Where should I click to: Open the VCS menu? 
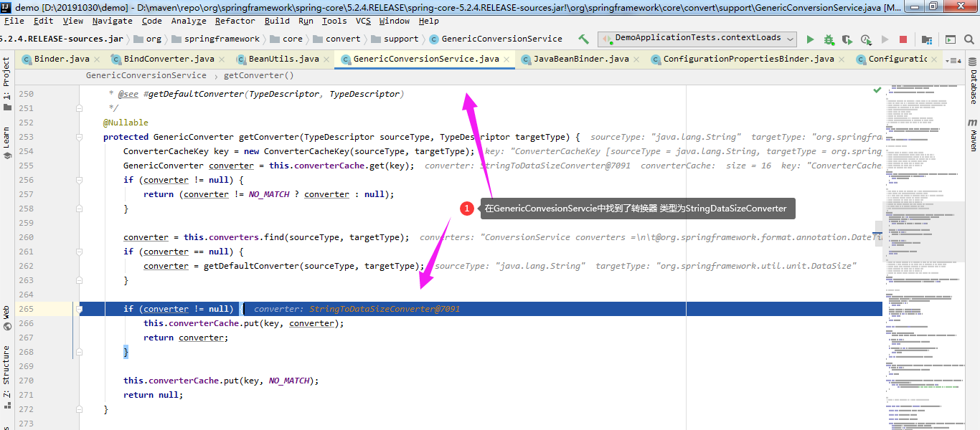(x=364, y=21)
